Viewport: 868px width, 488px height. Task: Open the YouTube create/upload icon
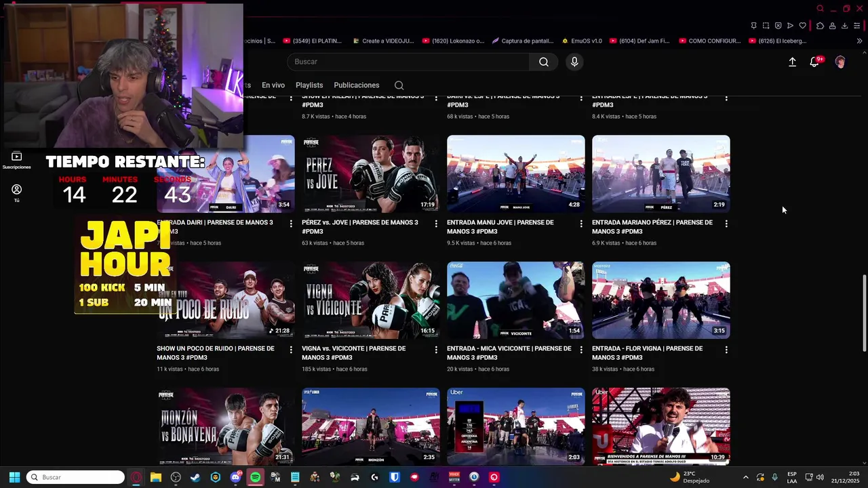tap(792, 62)
